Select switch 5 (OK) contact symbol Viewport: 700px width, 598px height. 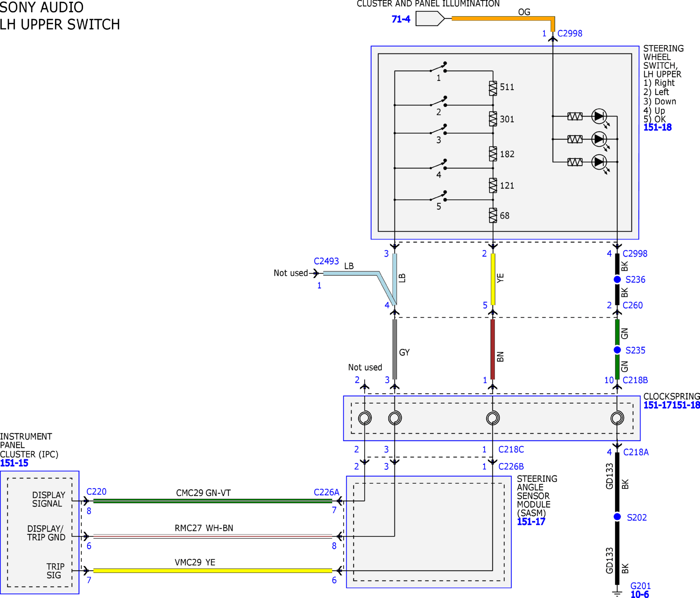[x=438, y=196]
